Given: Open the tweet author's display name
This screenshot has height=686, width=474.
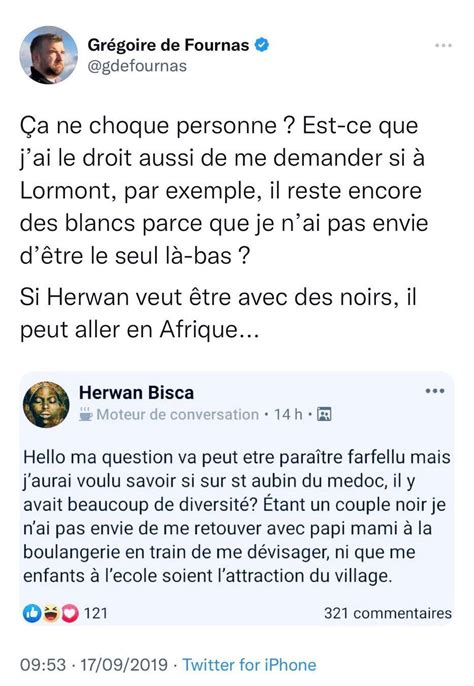Looking at the screenshot, I should tap(168, 45).
